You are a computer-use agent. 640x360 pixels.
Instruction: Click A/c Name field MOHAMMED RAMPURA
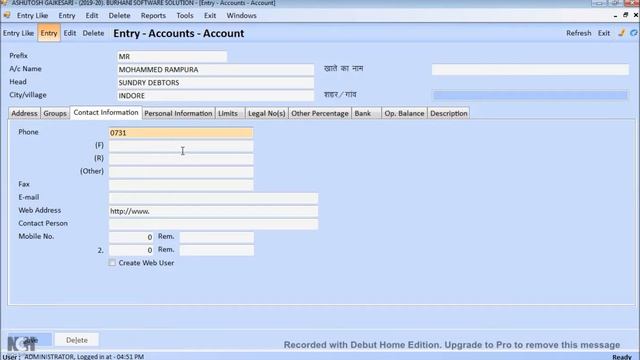point(216,69)
